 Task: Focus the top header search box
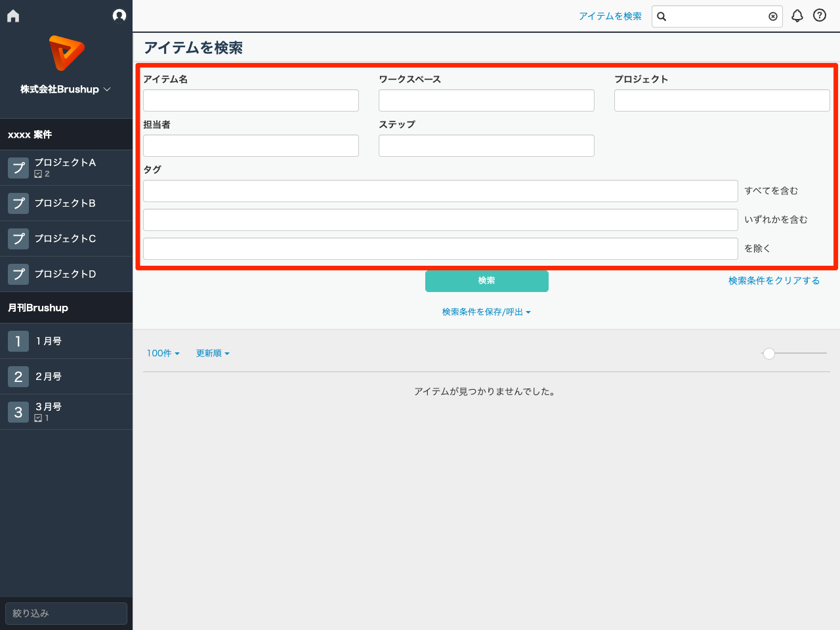[717, 16]
